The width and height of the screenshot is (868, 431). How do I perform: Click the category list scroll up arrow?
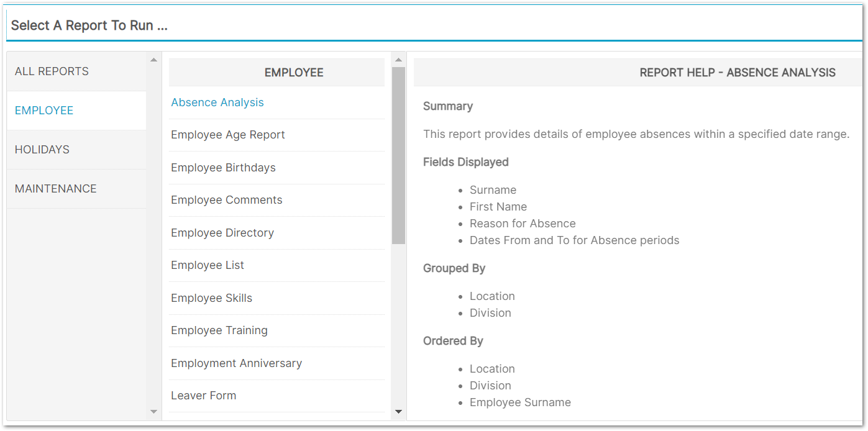pos(153,60)
